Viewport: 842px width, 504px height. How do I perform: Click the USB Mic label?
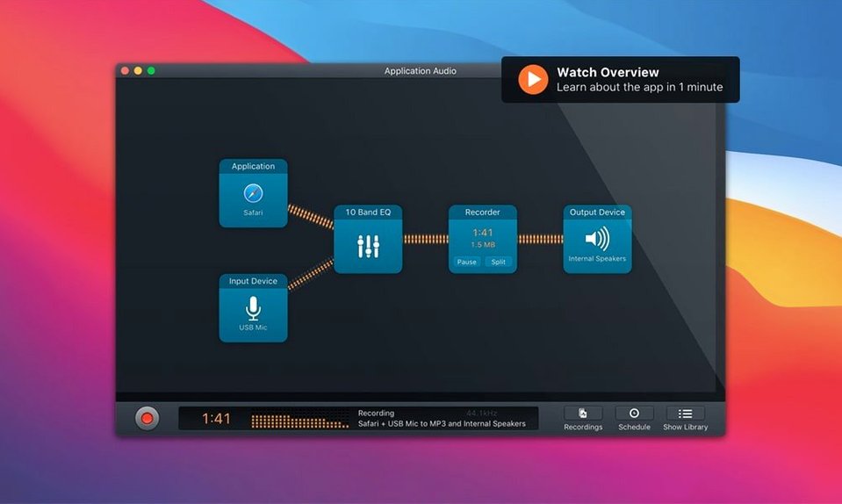tap(253, 328)
